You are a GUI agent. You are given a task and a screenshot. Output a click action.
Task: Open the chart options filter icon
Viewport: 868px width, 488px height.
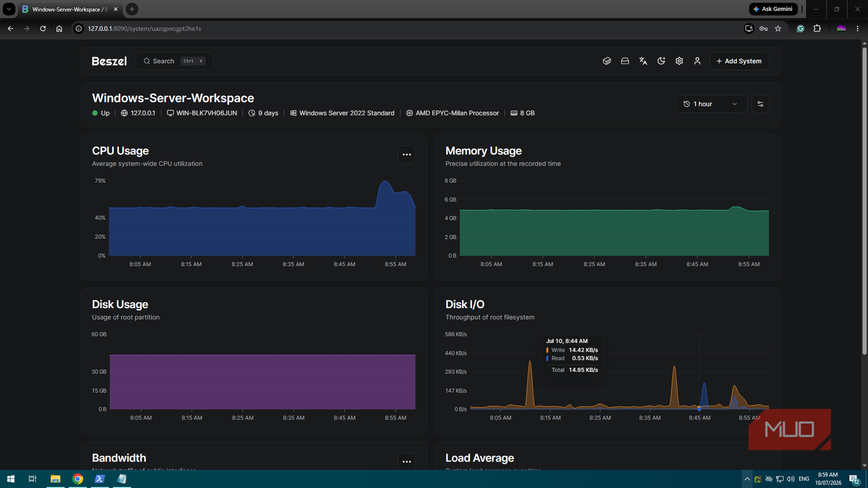(760, 104)
